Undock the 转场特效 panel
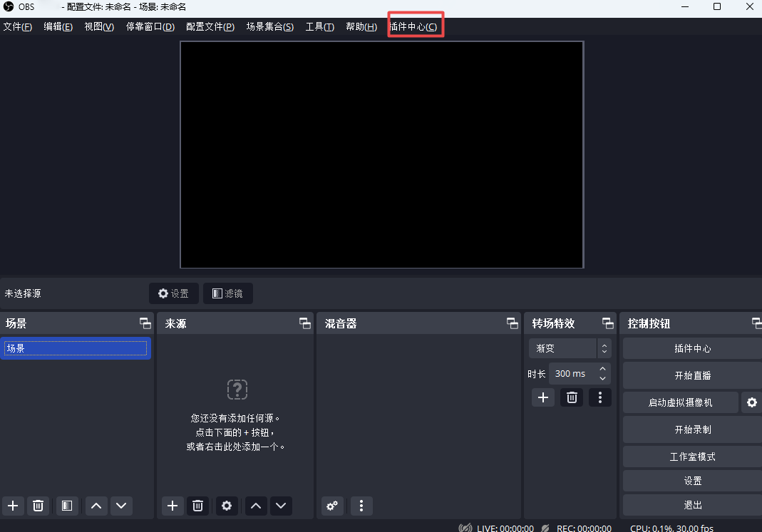Image resolution: width=762 pixels, height=532 pixels. tap(607, 323)
